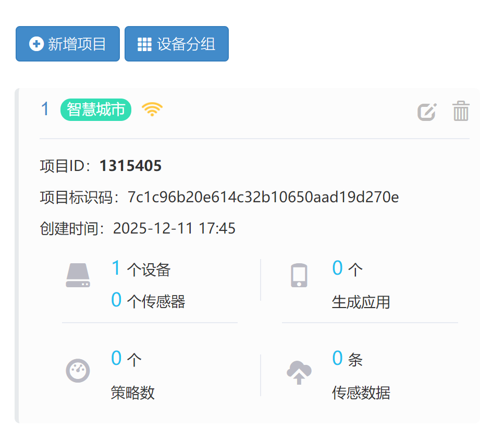Image resolution: width=504 pixels, height=441 pixels.
Task: Click the 创建时间： label
Action: coord(72,228)
